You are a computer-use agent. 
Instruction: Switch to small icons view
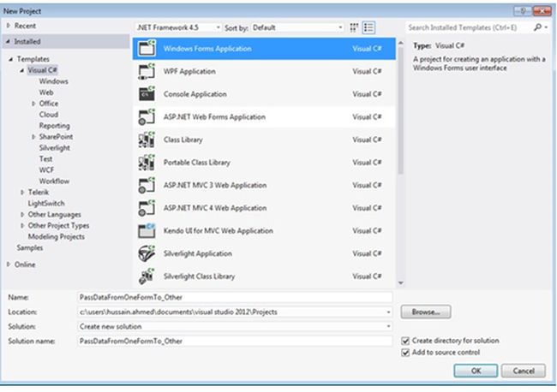pyautogui.click(x=354, y=27)
